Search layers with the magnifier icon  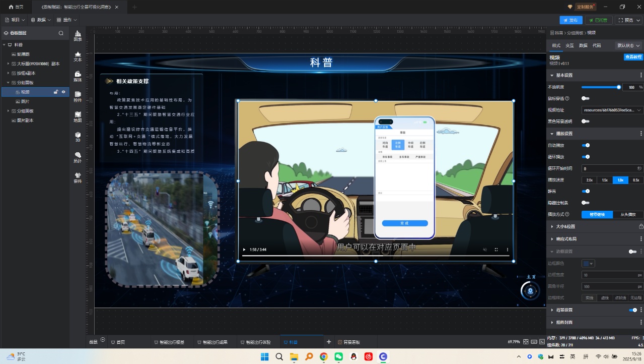[x=61, y=33]
